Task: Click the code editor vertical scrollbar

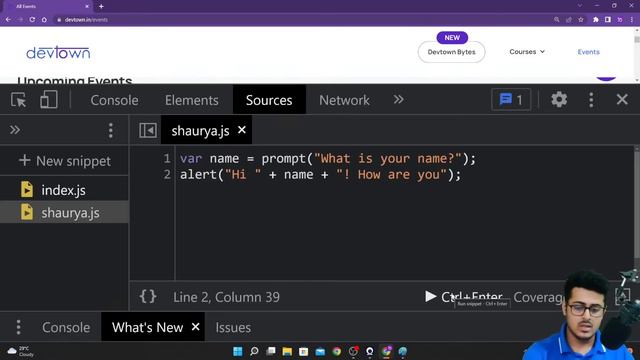Action: coord(637,206)
